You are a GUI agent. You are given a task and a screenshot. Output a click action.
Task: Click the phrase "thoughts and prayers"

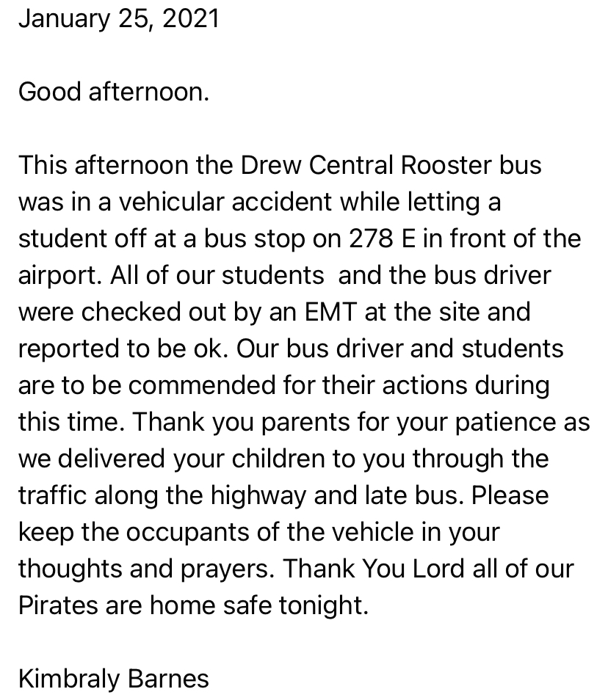pos(145,569)
